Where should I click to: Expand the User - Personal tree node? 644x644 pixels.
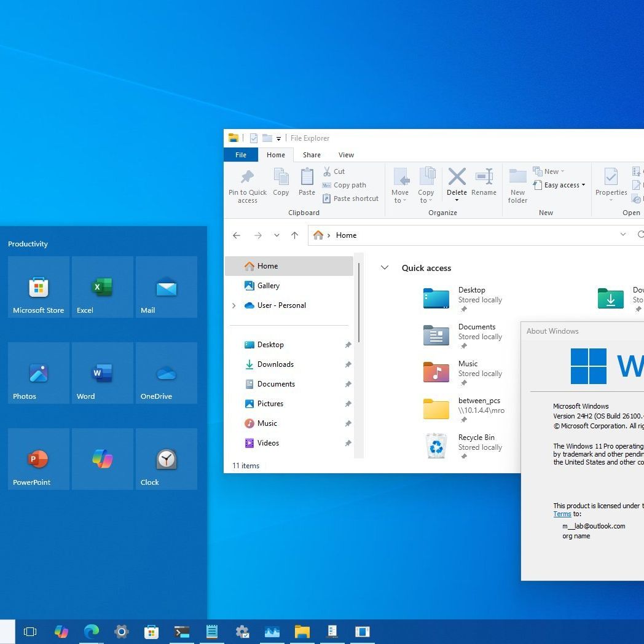point(234,305)
